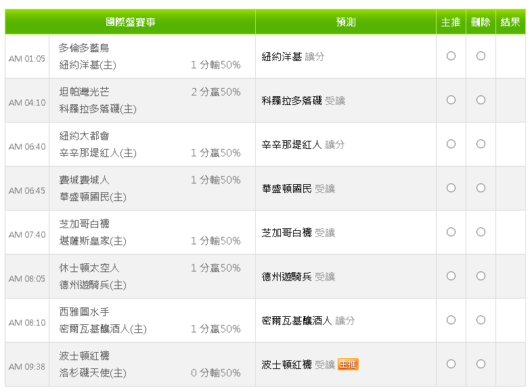Click team name 紐約大都會
The height and width of the screenshot is (392, 532).
(x=84, y=136)
